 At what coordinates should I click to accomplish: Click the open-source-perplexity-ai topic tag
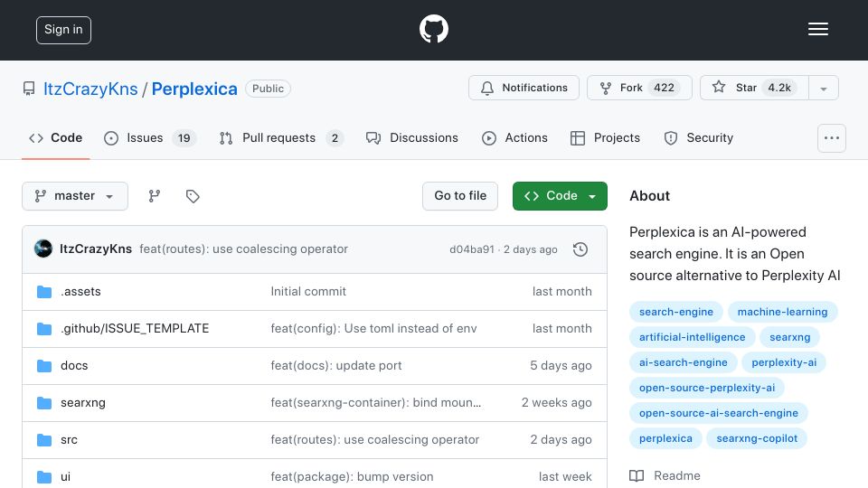point(707,389)
